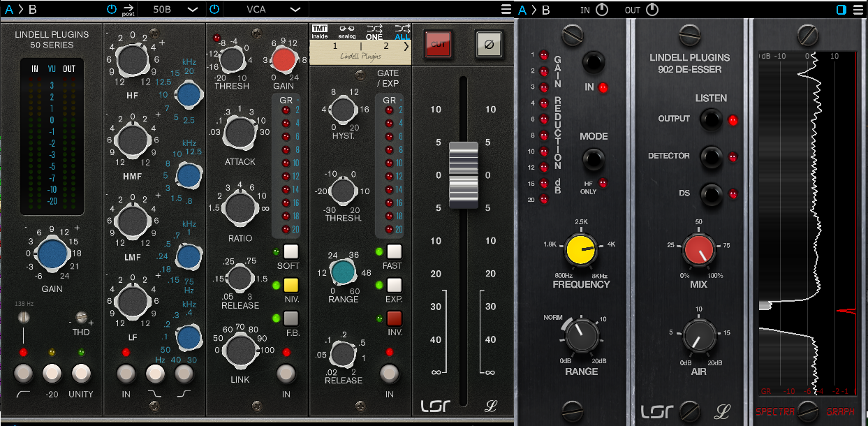Click the IN level knob in the De-Esser top bar
Viewport: 868px width, 426px height.
click(602, 10)
